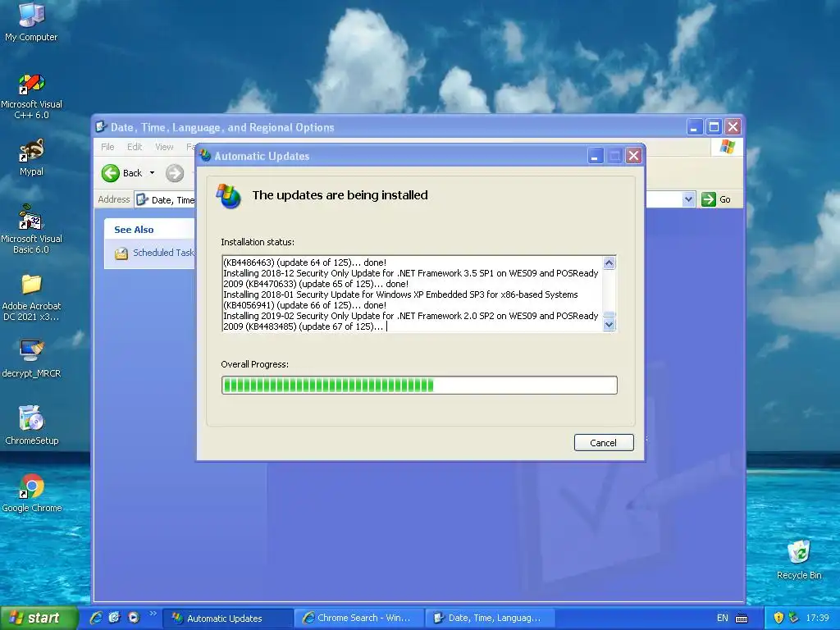Screen dimensions: 840x630
Task: Open the Start menu
Action: pyautogui.click(x=38, y=619)
